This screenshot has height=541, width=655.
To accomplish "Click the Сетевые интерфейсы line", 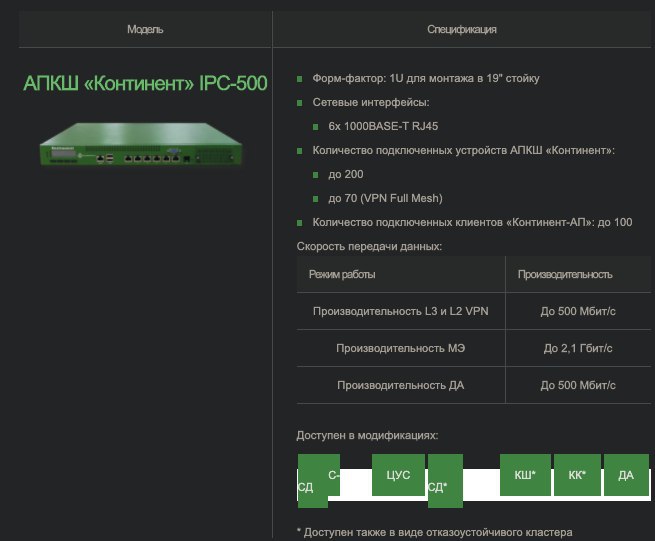I will pyautogui.click(x=371, y=102).
